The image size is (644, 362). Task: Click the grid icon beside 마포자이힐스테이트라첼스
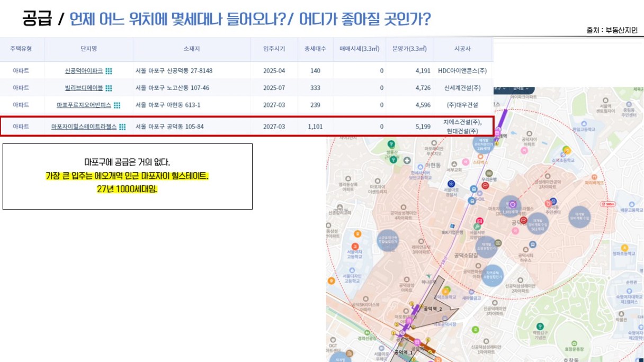(122, 127)
